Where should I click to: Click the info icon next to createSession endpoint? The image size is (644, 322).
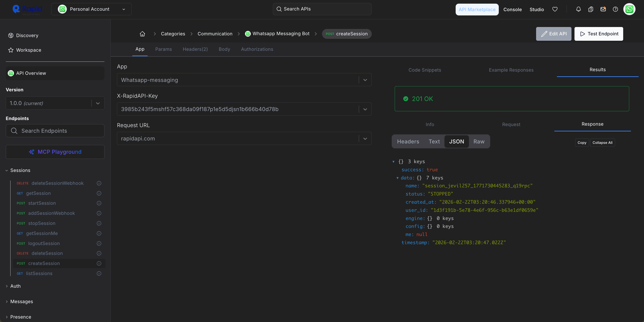[x=99, y=263]
